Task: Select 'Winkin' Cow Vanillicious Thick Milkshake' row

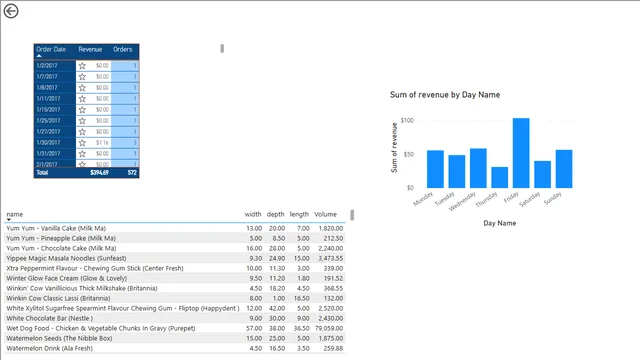Action: (175, 288)
